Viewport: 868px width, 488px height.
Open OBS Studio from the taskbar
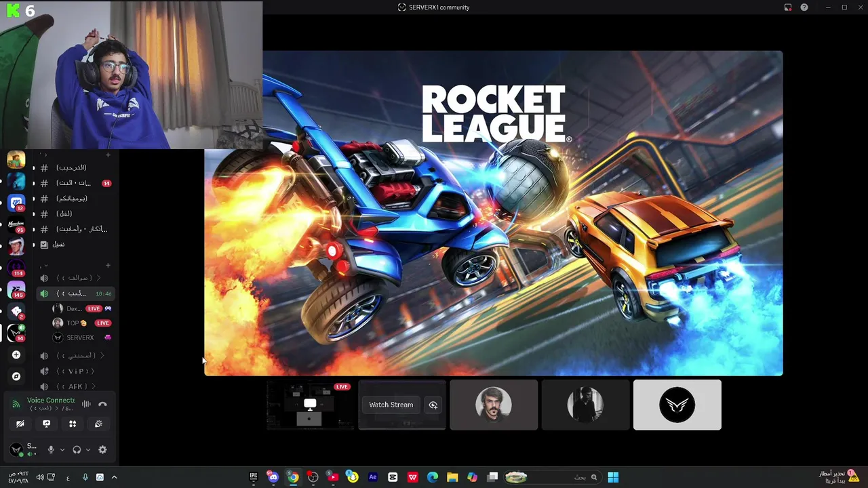(x=313, y=477)
